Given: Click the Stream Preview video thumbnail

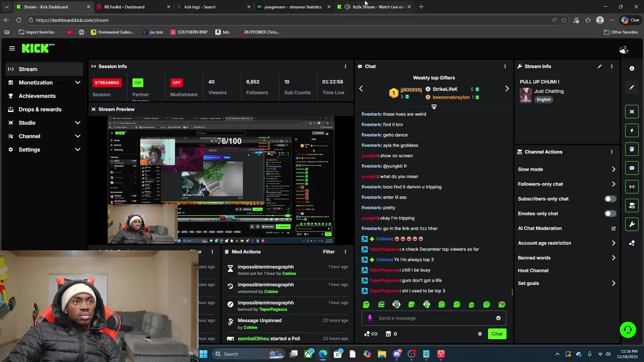Looking at the screenshot, I should (221, 180).
